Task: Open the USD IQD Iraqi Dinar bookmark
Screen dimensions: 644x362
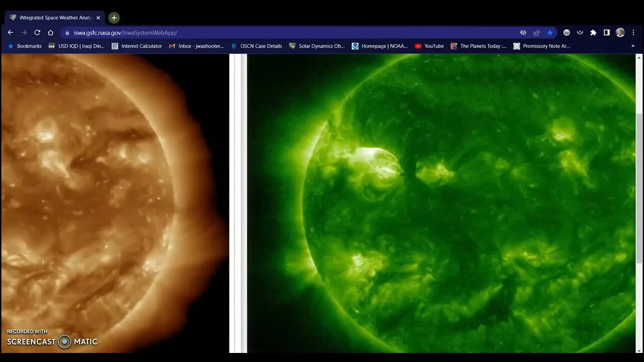Action: click(76, 46)
